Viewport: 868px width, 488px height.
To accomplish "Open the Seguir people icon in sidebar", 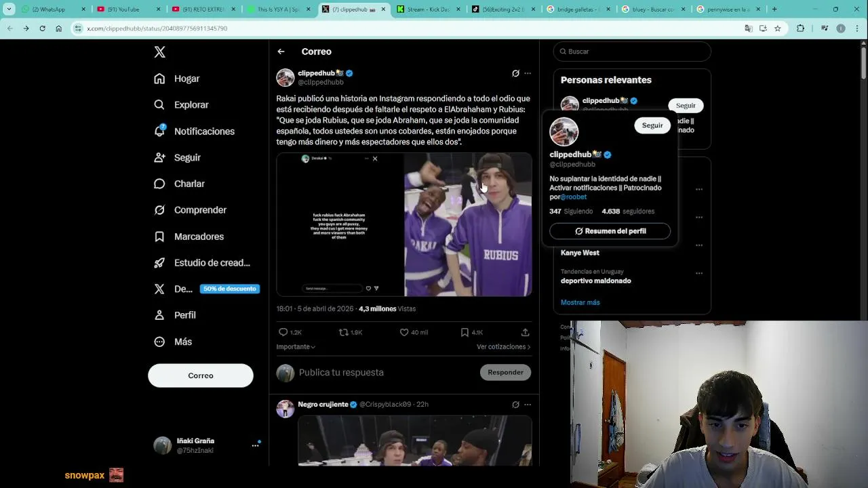I will pyautogui.click(x=159, y=157).
